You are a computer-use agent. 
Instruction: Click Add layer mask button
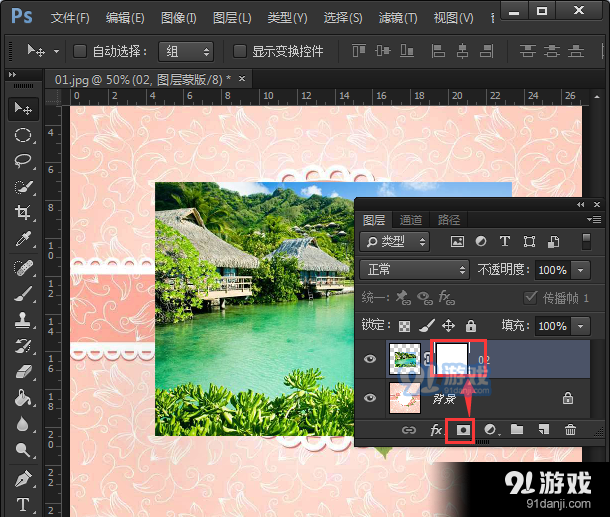[463, 430]
